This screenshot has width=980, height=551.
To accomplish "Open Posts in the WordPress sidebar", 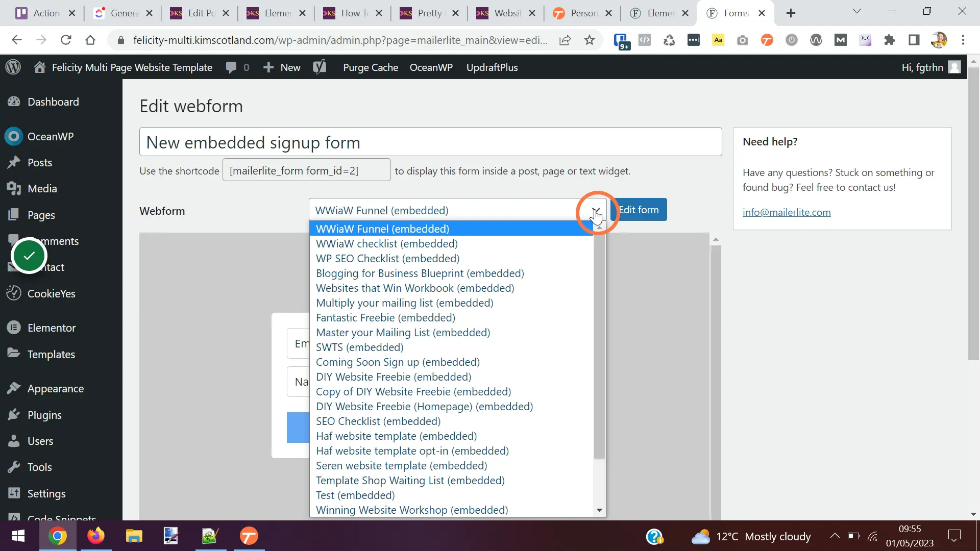I will pos(40,162).
